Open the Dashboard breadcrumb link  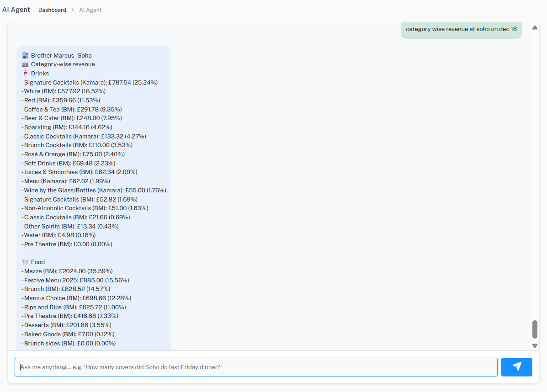click(x=53, y=10)
